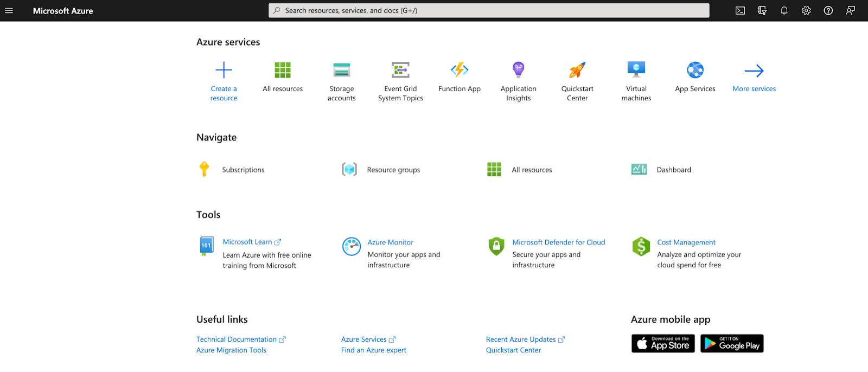Open All resources under Azure services
Viewport: 868px width, 372px height.
pyautogui.click(x=283, y=70)
